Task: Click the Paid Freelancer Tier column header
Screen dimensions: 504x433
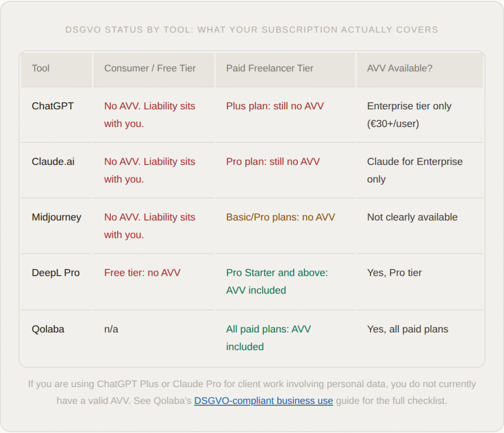Action: (x=270, y=68)
